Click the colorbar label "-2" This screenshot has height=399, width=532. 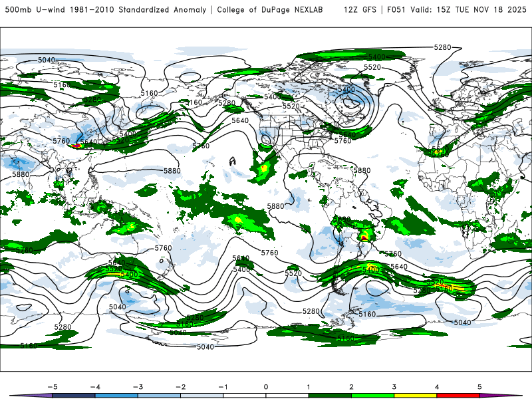pos(180,387)
